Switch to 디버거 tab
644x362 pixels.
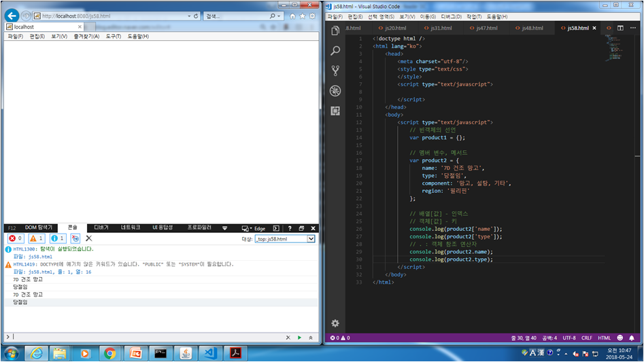click(101, 228)
